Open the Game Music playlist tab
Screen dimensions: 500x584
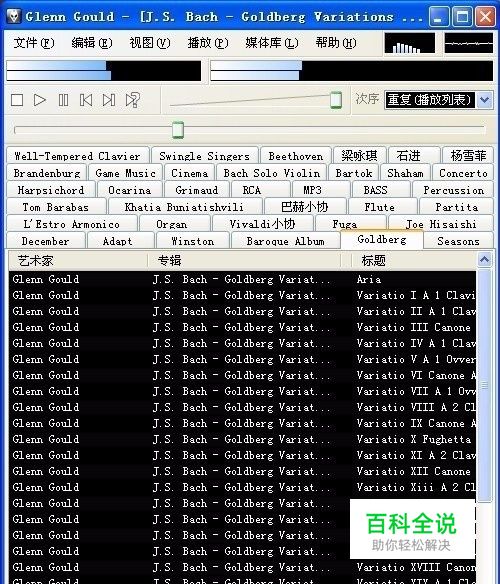click(125, 173)
